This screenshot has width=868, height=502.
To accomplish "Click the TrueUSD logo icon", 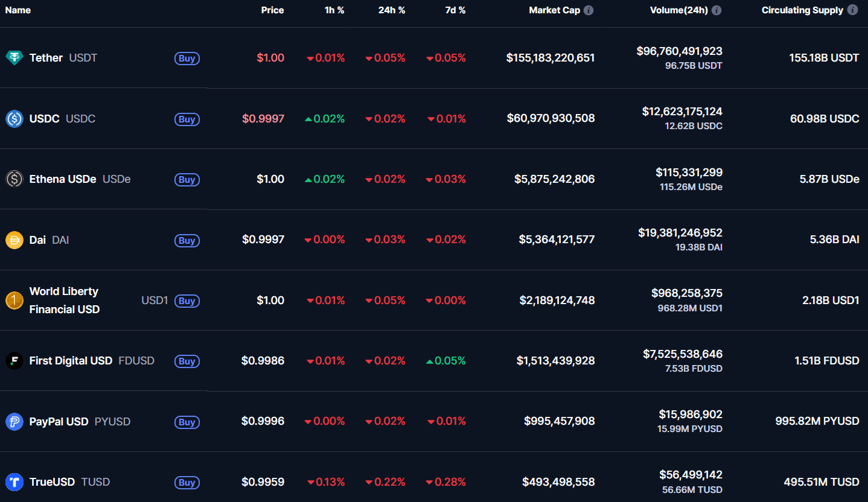I will point(14,482).
